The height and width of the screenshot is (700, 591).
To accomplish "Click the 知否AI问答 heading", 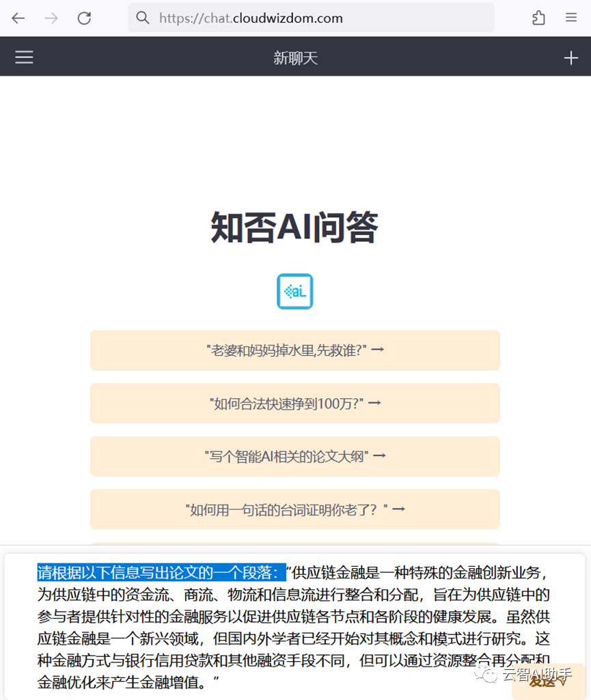I will point(295,227).
